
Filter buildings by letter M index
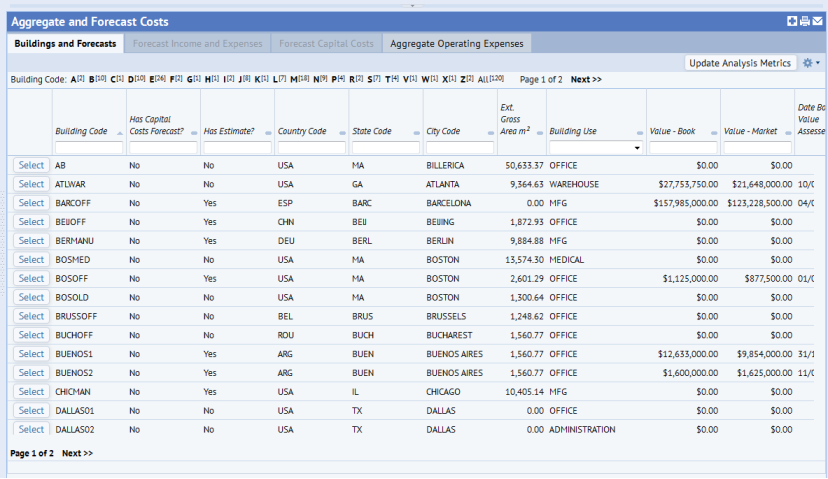click(x=297, y=79)
